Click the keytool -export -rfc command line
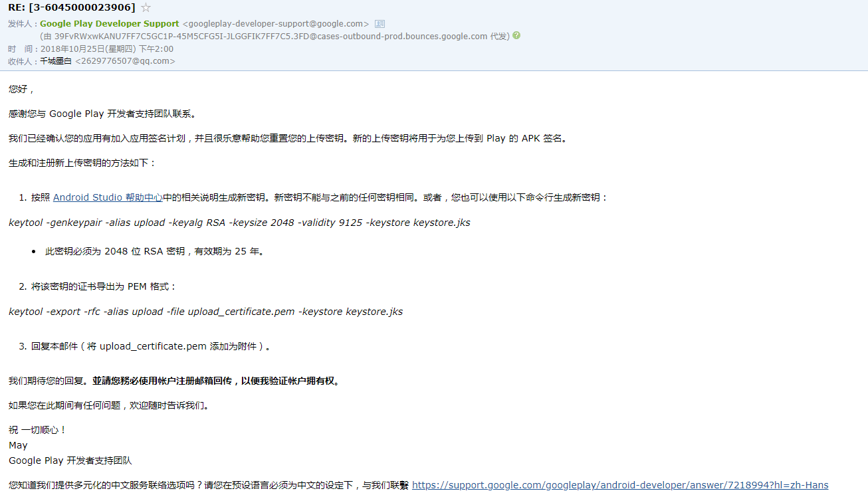The width and height of the screenshot is (868, 499). [x=205, y=312]
